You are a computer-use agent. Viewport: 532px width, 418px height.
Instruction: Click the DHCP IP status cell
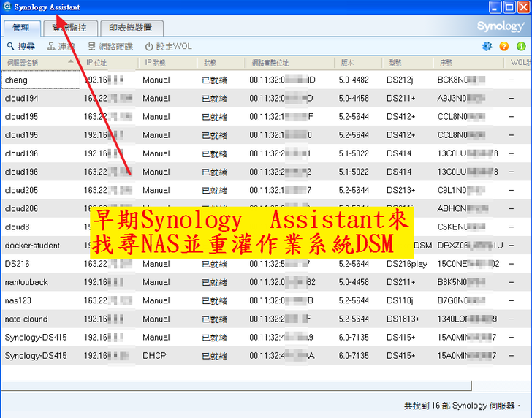(154, 356)
